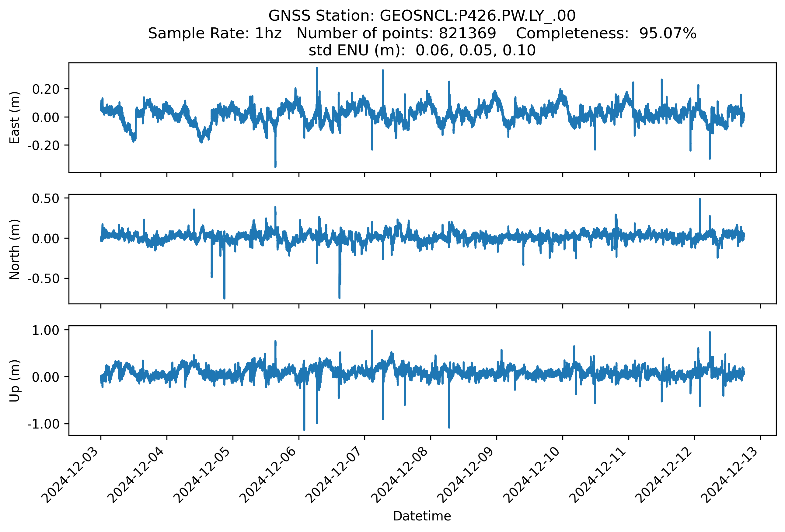Screen dimensions: 785x532
Task: Click the Number of points 821369 text
Action: tap(396, 33)
